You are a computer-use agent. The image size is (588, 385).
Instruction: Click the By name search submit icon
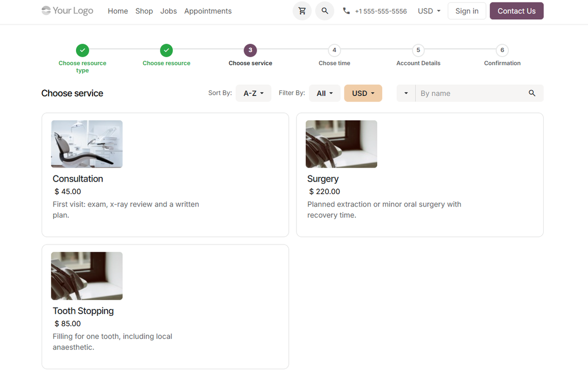point(532,93)
